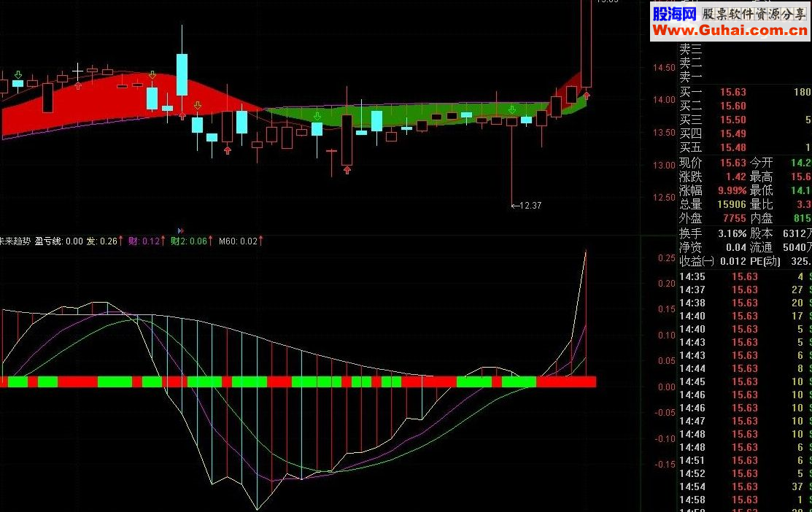The image size is (812, 512).
Task: Select the 14:45 trade tick row
Action: pos(745,381)
